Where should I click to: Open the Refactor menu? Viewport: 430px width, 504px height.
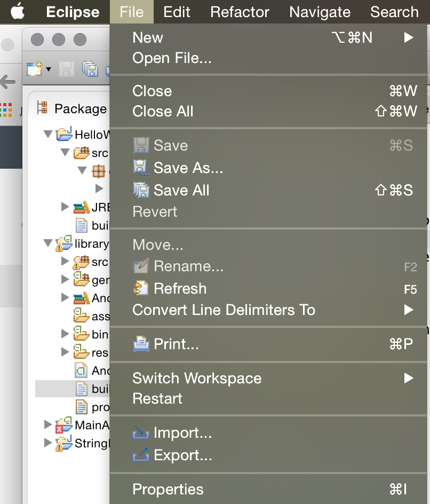point(240,12)
